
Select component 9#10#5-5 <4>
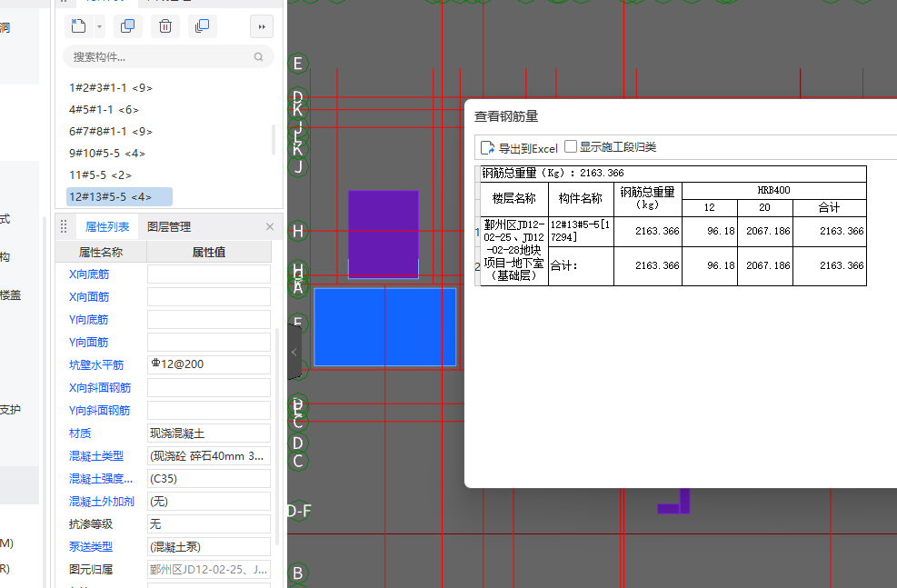(x=107, y=153)
